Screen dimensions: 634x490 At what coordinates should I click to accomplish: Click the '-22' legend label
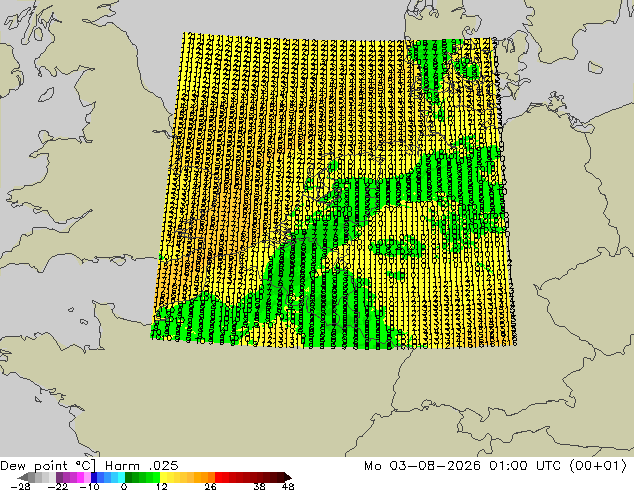coord(57,486)
